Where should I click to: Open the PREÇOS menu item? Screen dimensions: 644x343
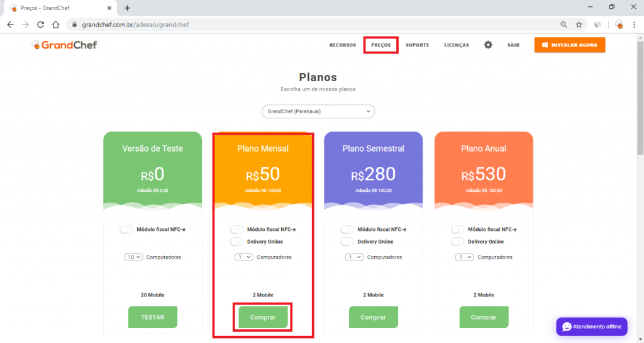click(380, 45)
